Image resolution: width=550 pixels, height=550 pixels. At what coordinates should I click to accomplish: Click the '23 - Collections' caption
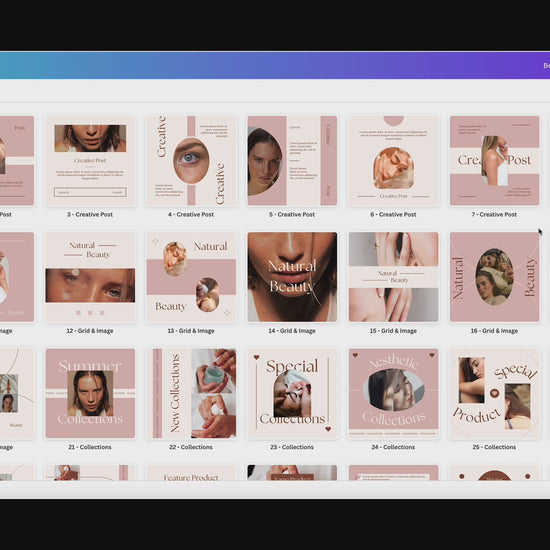point(292,447)
